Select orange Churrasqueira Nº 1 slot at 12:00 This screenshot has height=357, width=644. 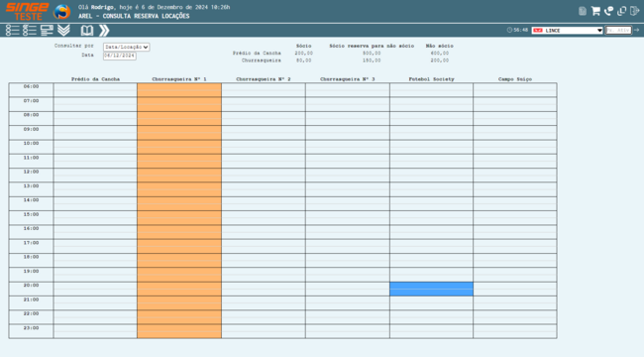179,176
